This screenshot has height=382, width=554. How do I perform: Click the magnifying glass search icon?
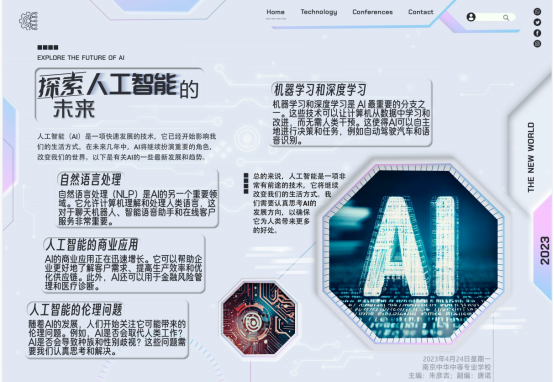(506, 18)
